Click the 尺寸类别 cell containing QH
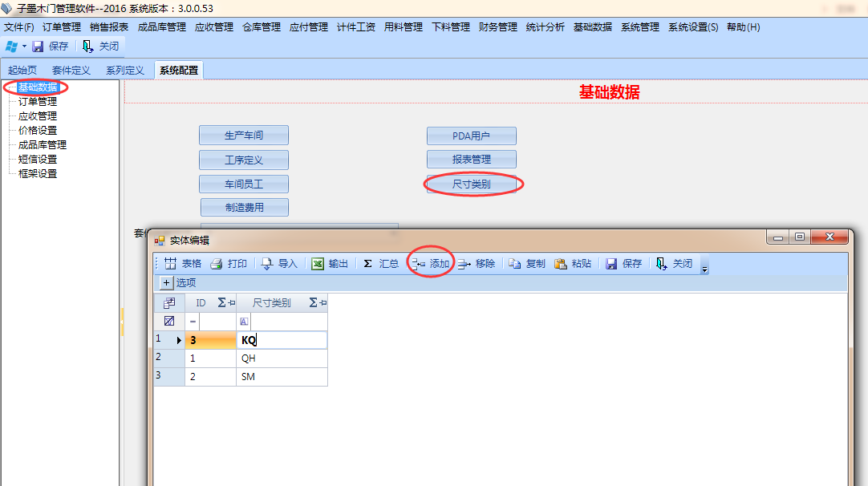Viewport: 868px width, 486px height. (281, 358)
